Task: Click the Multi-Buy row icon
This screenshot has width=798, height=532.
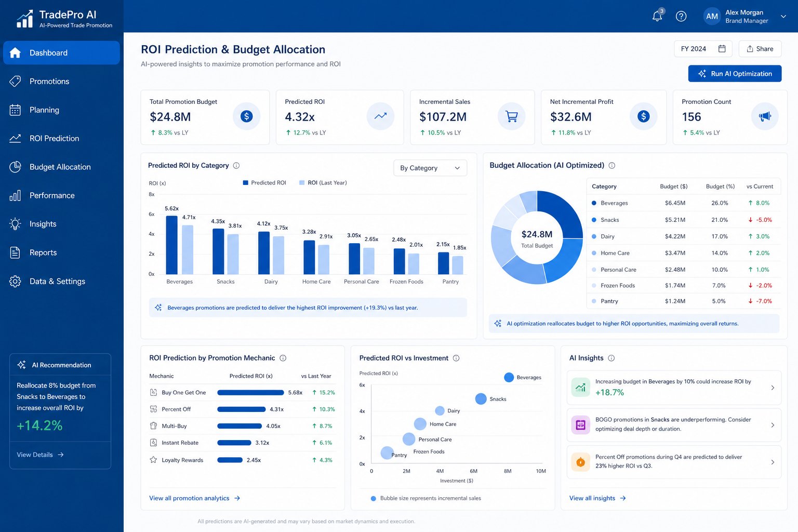Action: coord(153,425)
